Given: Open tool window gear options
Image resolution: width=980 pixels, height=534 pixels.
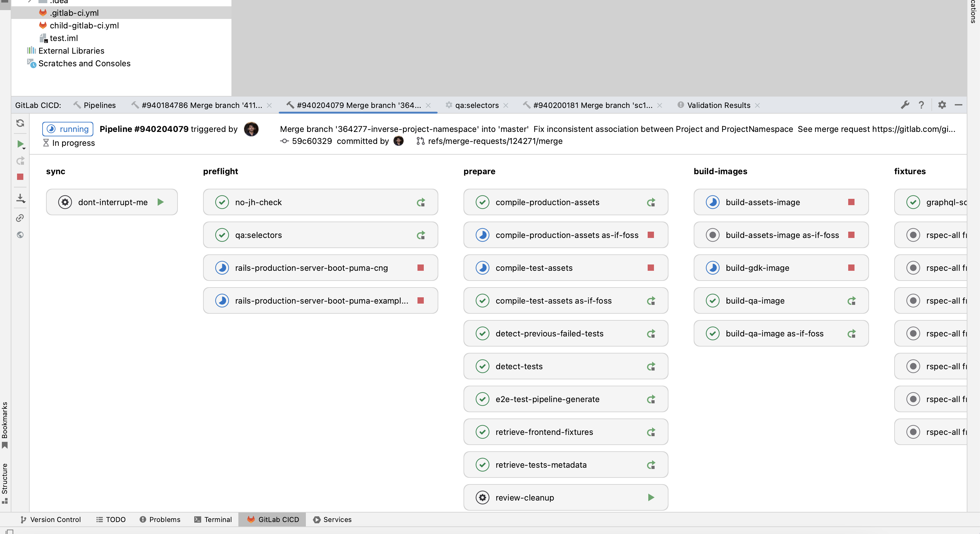Looking at the screenshot, I should 942,105.
